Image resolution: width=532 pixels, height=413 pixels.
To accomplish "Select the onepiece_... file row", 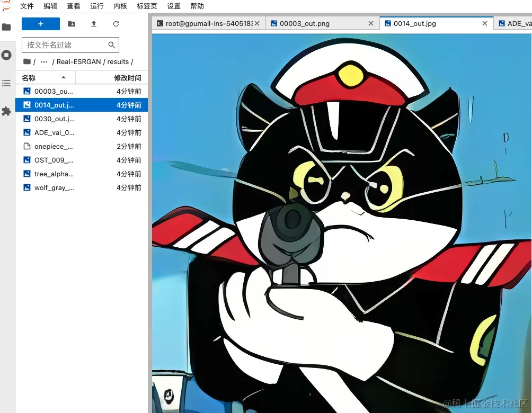I will (x=82, y=147).
